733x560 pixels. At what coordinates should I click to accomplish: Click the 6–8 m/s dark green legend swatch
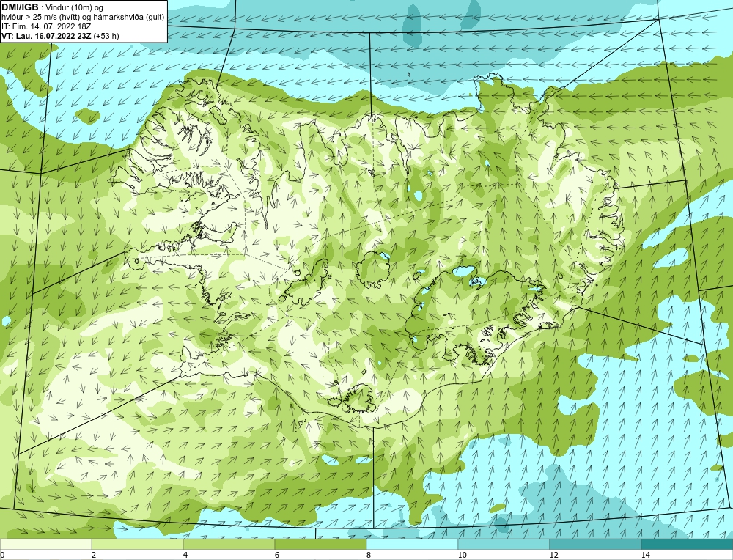point(321,544)
